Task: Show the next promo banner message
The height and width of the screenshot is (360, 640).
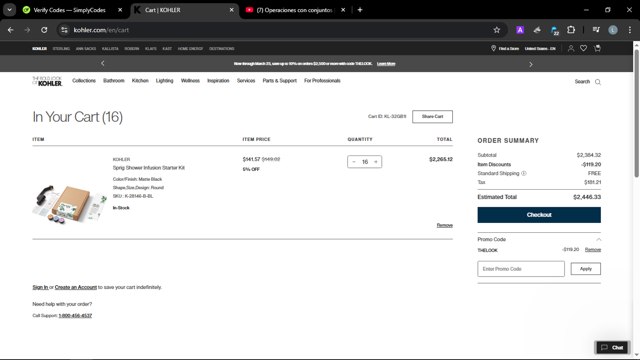Action: tap(531, 64)
